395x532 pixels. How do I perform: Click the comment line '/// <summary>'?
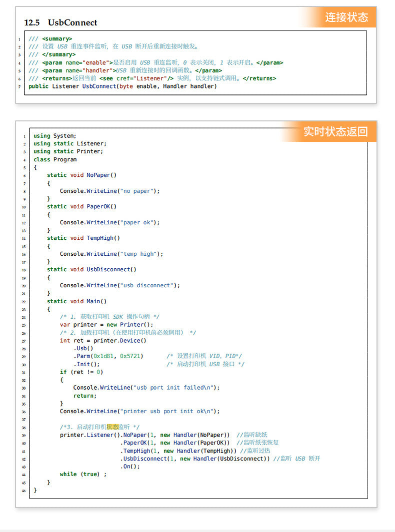[50, 38]
